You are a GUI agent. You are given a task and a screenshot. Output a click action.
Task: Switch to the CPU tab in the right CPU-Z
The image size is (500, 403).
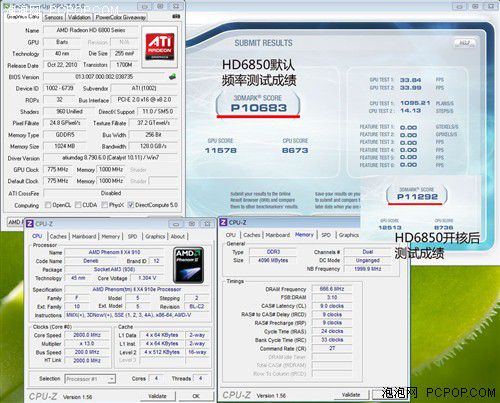(231, 235)
